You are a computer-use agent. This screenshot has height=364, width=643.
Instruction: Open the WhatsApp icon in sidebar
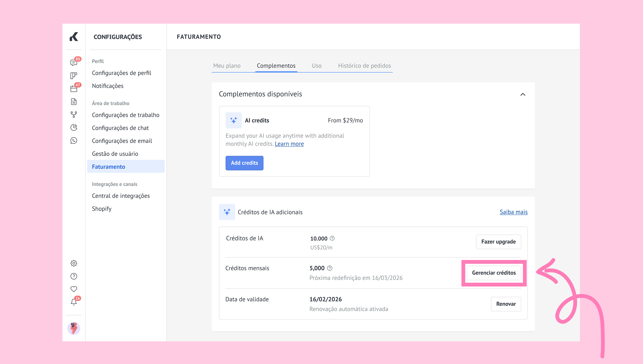74,140
